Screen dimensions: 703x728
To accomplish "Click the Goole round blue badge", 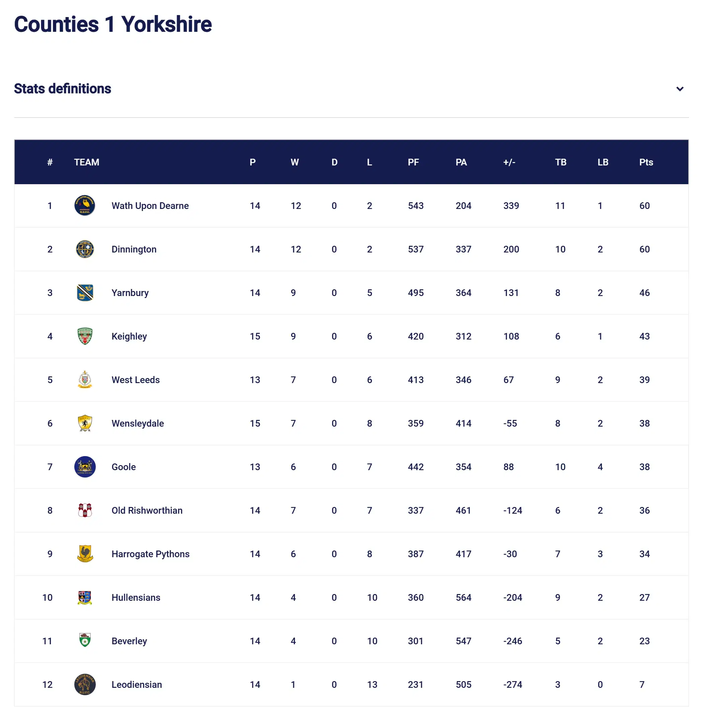I will (85, 466).
